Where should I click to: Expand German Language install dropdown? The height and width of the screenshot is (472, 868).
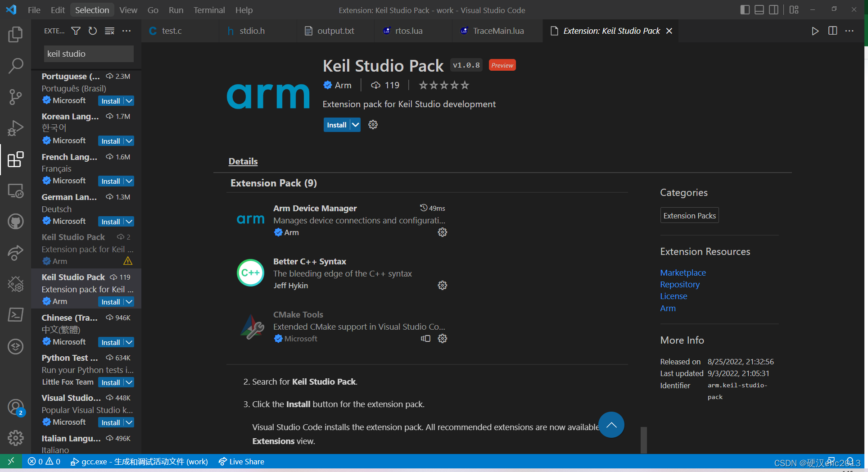129,222
